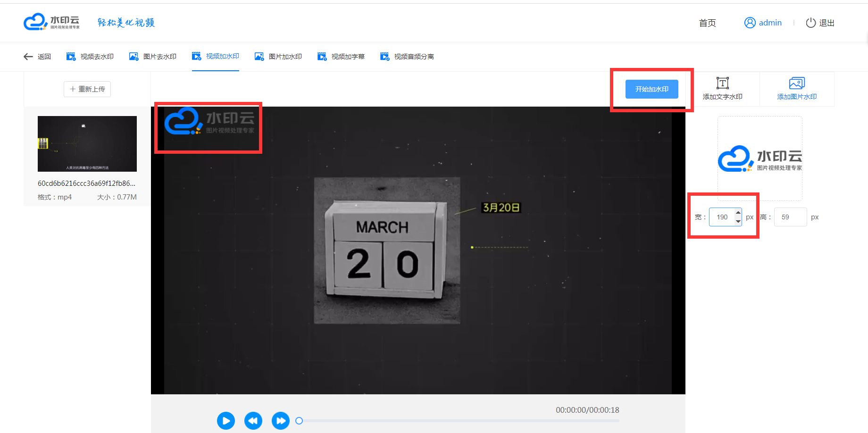868x433 pixels.
Task: Decrease watermark width with down stepper arrow
Action: pyautogui.click(x=738, y=221)
